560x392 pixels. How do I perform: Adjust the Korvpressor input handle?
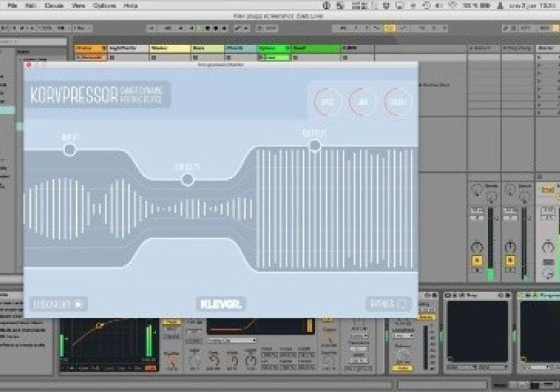69,149
